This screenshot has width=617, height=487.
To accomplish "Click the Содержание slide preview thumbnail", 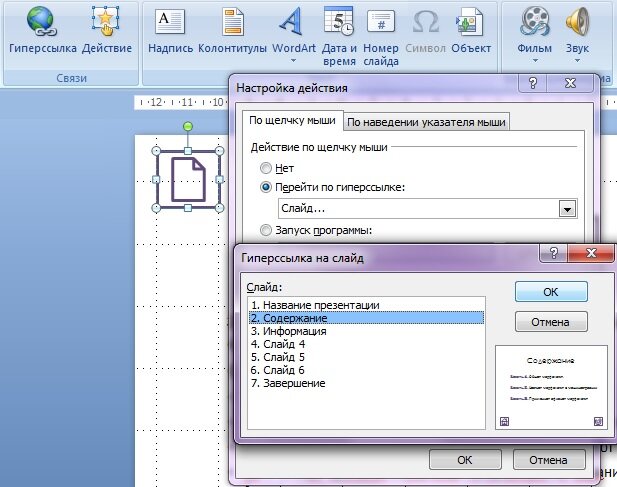I will click(551, 387).
